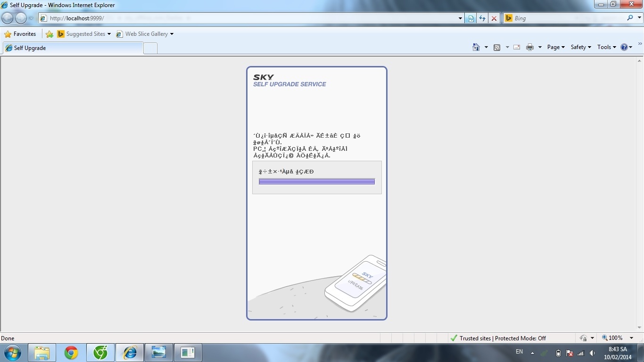Screen dimensions: 644x362
Task: Click the browser Back arrow button
Action: coord(7,18)
